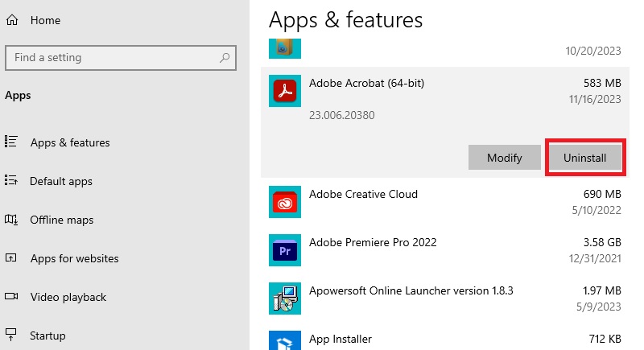This screenshot has width=644, height=350.
Task: Click the search magnifier icon
Action: 225,58
